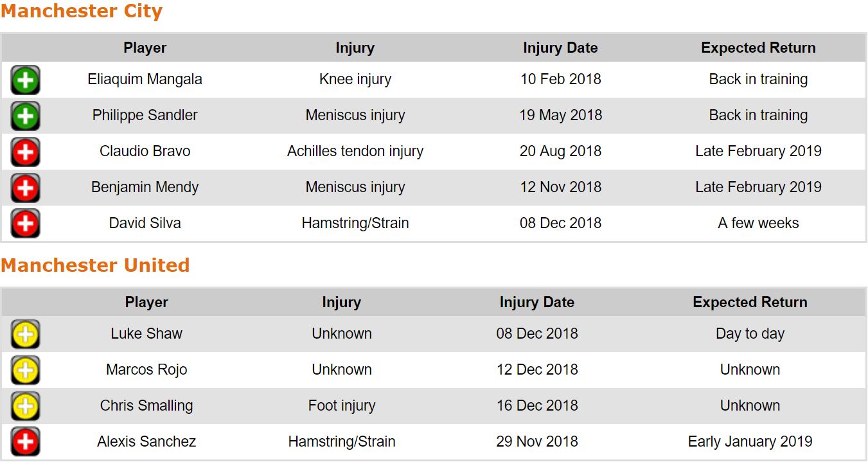
Task: Click Manchester United's Injury Date header
Action: pos(536,303)
